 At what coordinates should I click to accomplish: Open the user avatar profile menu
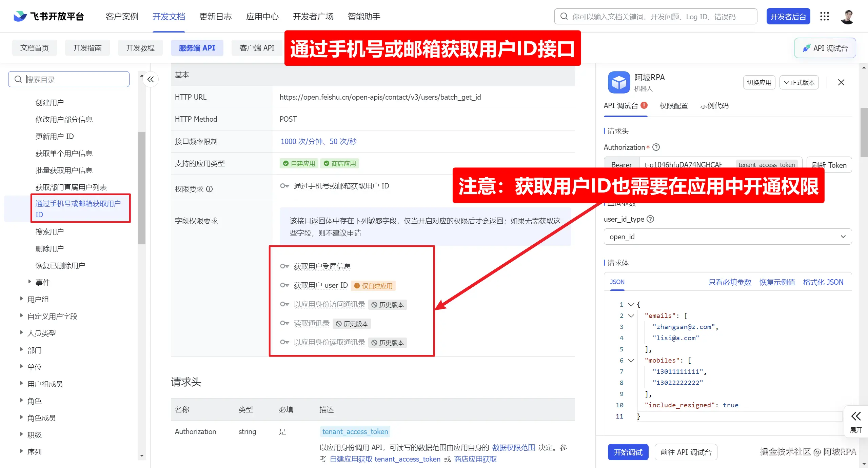847,17
